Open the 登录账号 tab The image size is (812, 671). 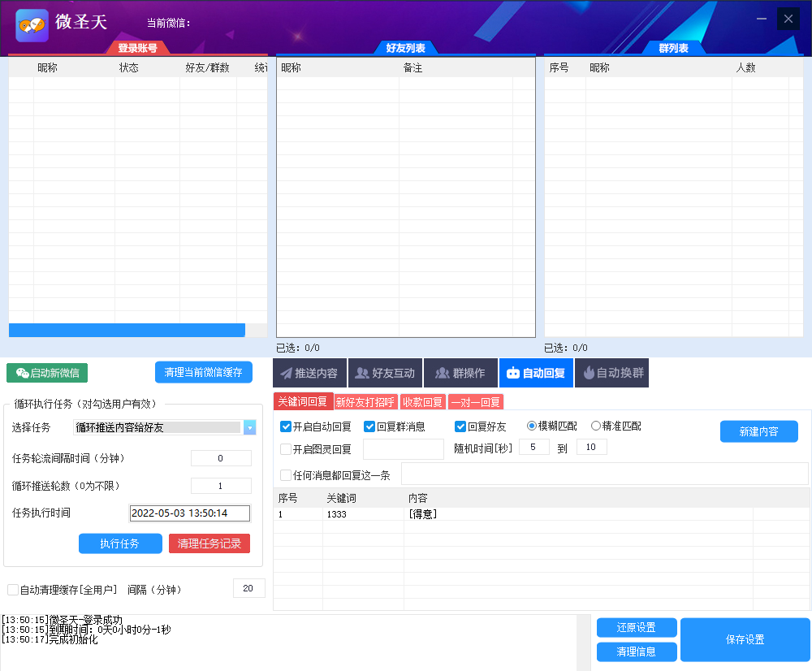click(137, 48)
